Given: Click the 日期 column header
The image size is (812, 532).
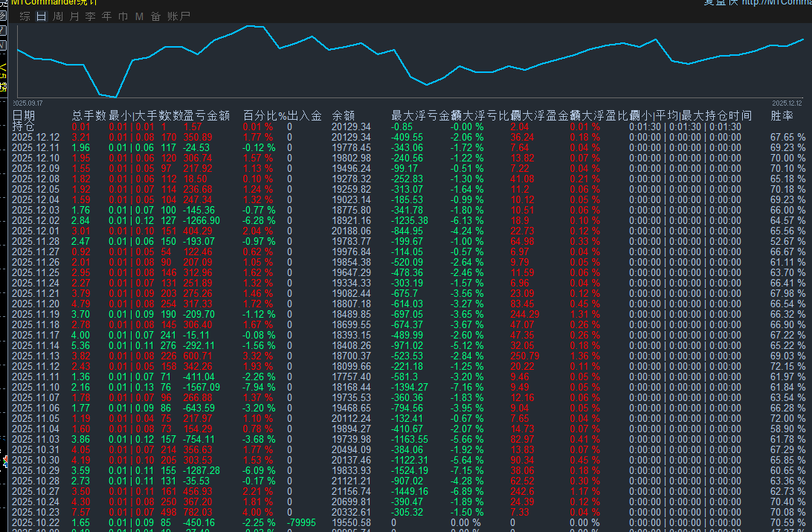Looking at the screenshot, I should (24, 115).
